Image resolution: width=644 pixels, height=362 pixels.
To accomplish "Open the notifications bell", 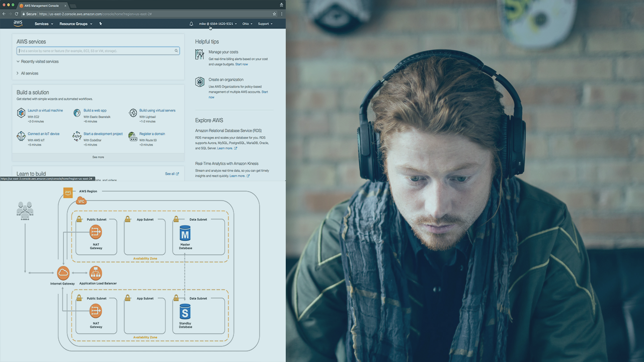I will [191, 24].
